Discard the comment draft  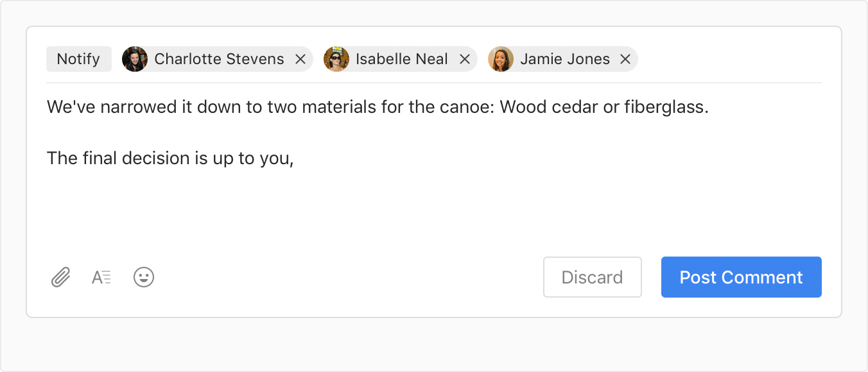(592, 277)
